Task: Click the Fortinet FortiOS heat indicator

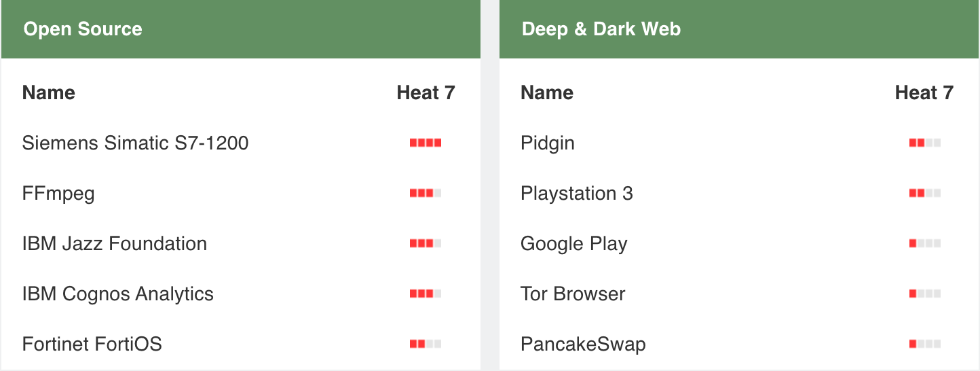Action: point(426,344)
